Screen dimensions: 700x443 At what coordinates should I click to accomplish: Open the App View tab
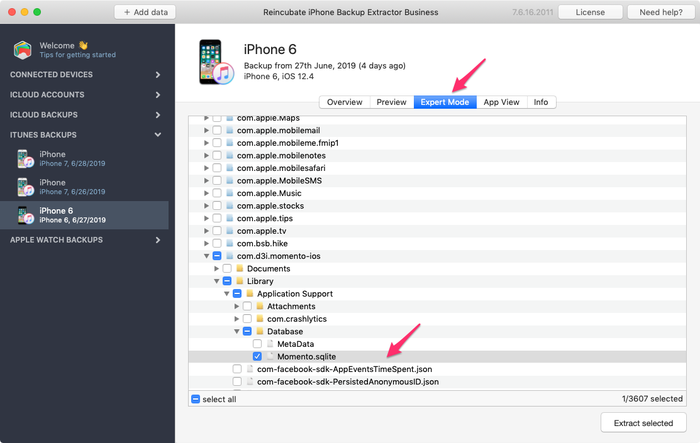pyautogui.click(x=502, y=102)
